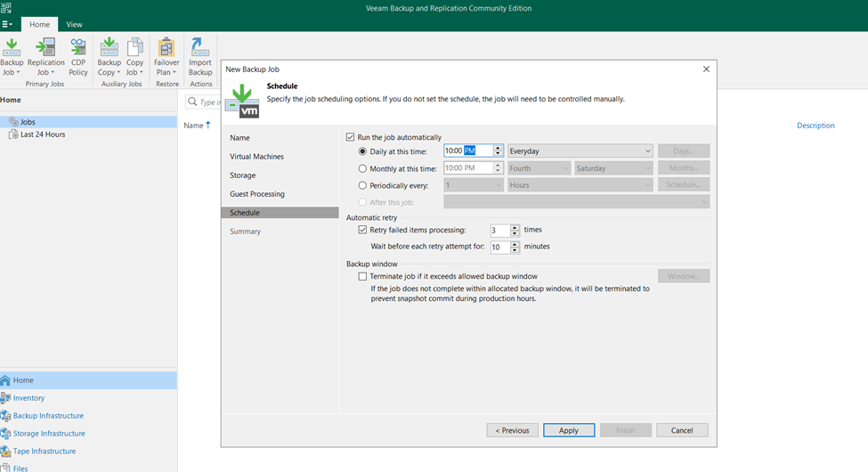The width and height of the screenshot is (868, 472).
Task: Open the main application menu dropdown
Action: point(7,24)
